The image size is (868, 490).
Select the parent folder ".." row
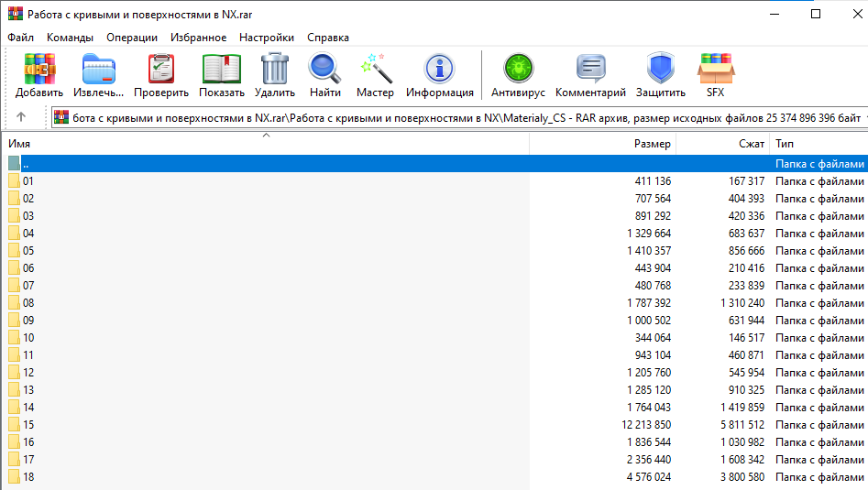27,164
